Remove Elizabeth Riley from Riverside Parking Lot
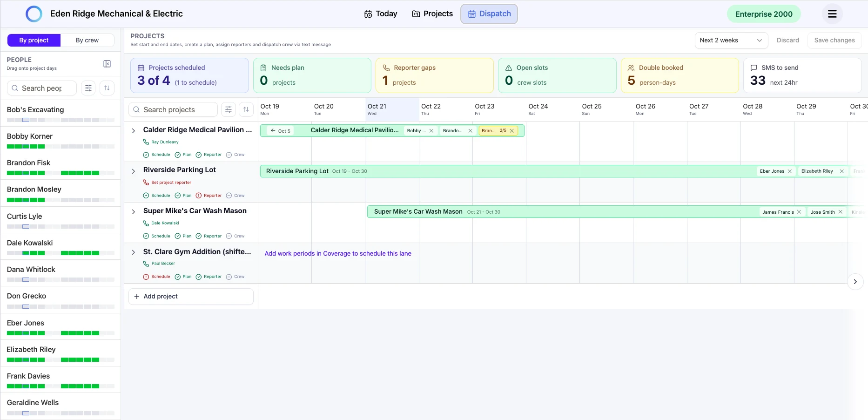 click(842, 171)
